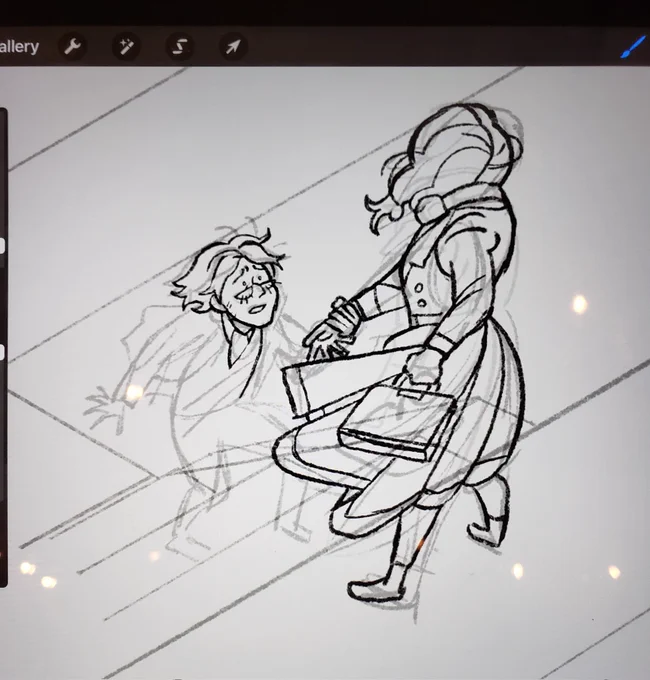
Task: Open the Adjustments magic wand menu
Action: coord(126,46)
